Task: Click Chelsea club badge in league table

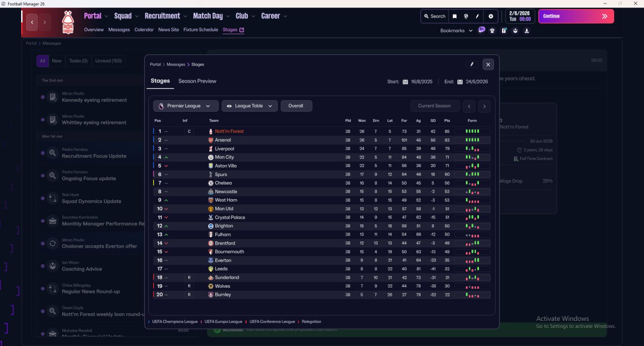Action: tap(211, 183)
